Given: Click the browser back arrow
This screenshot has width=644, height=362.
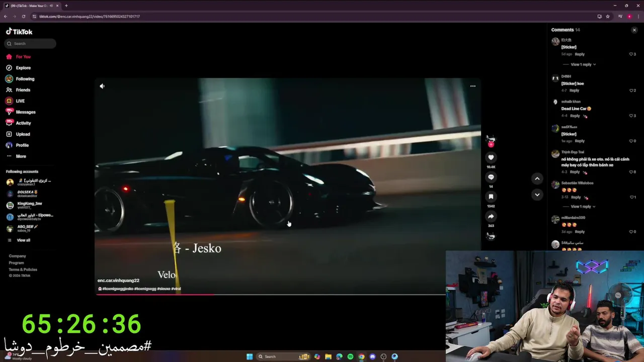Looking at the screenshot, I should [6, 16].
